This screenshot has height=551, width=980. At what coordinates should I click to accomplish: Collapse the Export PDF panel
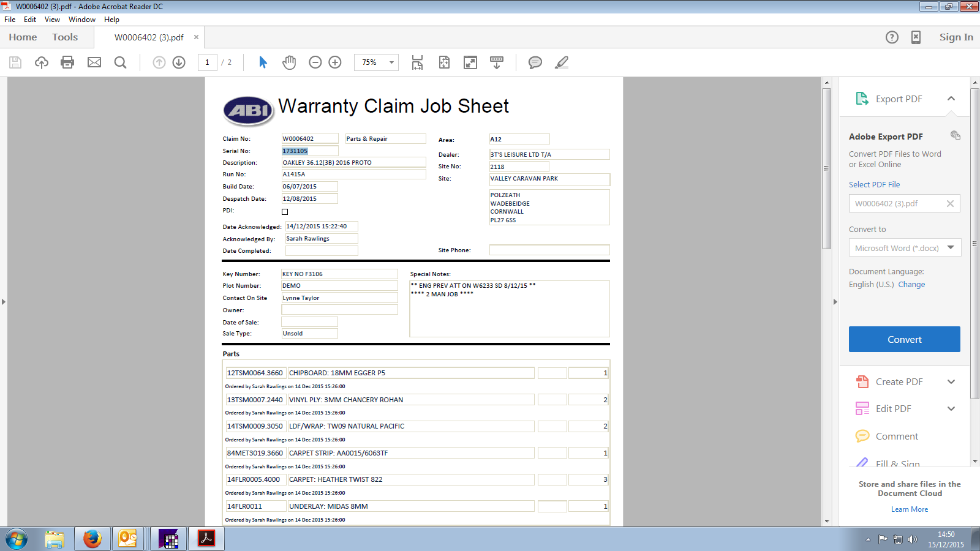pyautogui.click(x=951, y=99)
